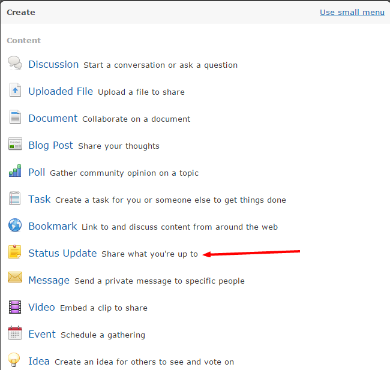
Task: Create a new Document
Action: click(x=53, y=118)
